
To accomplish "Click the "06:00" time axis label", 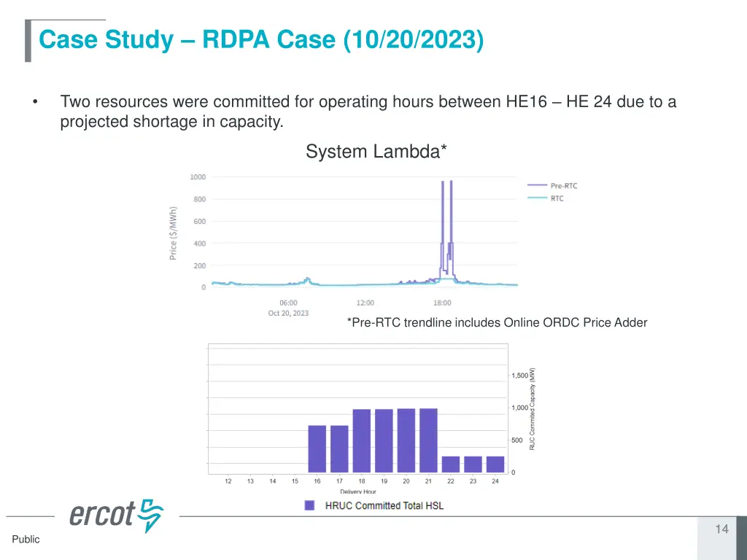I will point(288,303).
